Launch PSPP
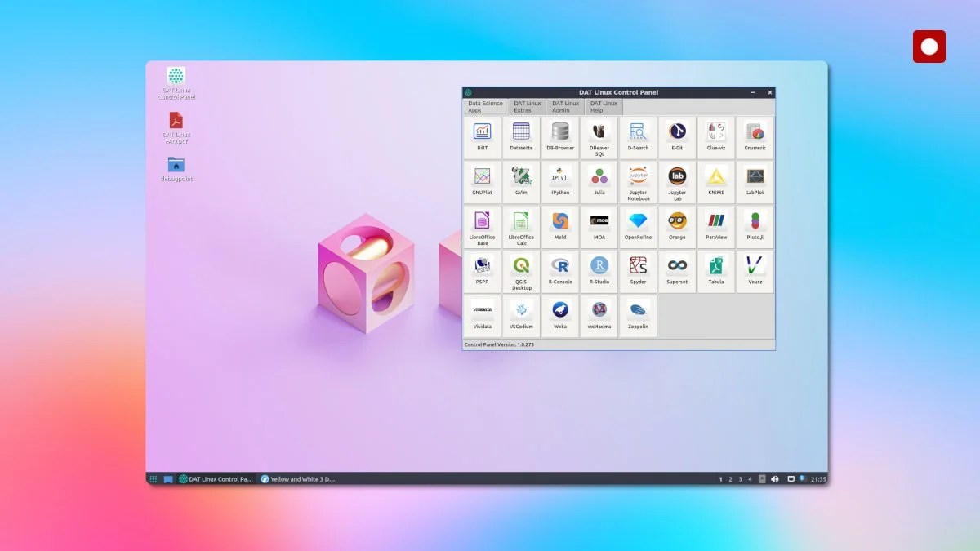Image resolution: width=980 pixels, height=551 pixels. 482,272
